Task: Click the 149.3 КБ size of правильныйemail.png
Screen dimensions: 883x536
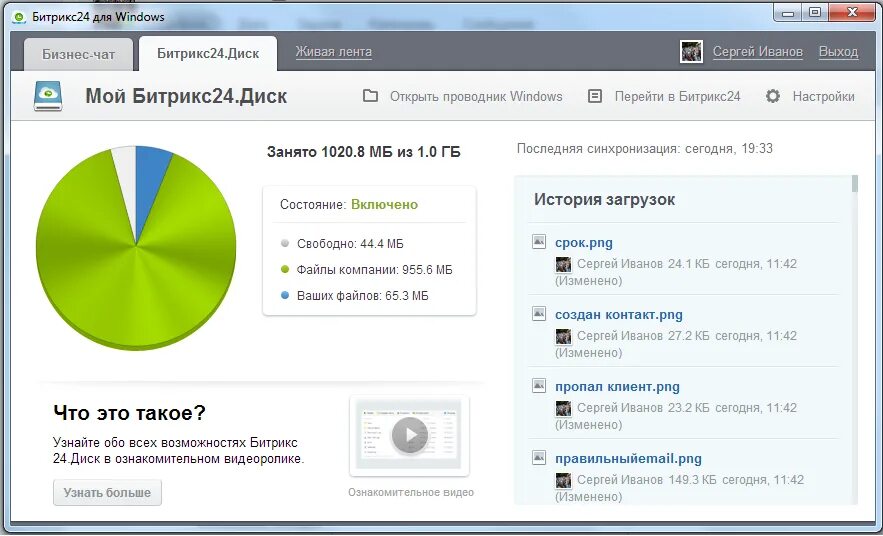Action: pyautogui.click(x=692, y=480)
